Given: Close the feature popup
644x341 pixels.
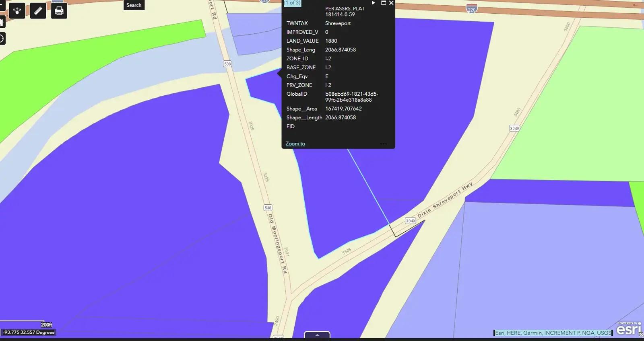Looking at the screenshot, I should coord(391,3).
